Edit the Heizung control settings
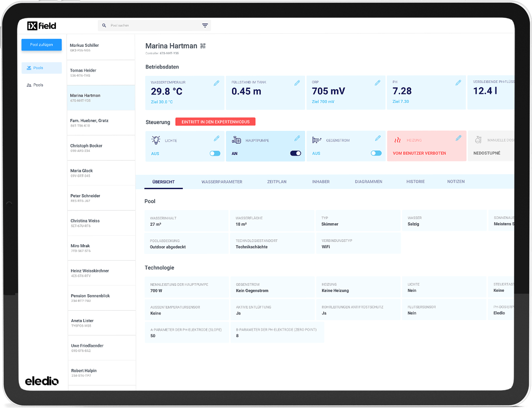This screenshot has height=408, width=532. tap(458, 138)
